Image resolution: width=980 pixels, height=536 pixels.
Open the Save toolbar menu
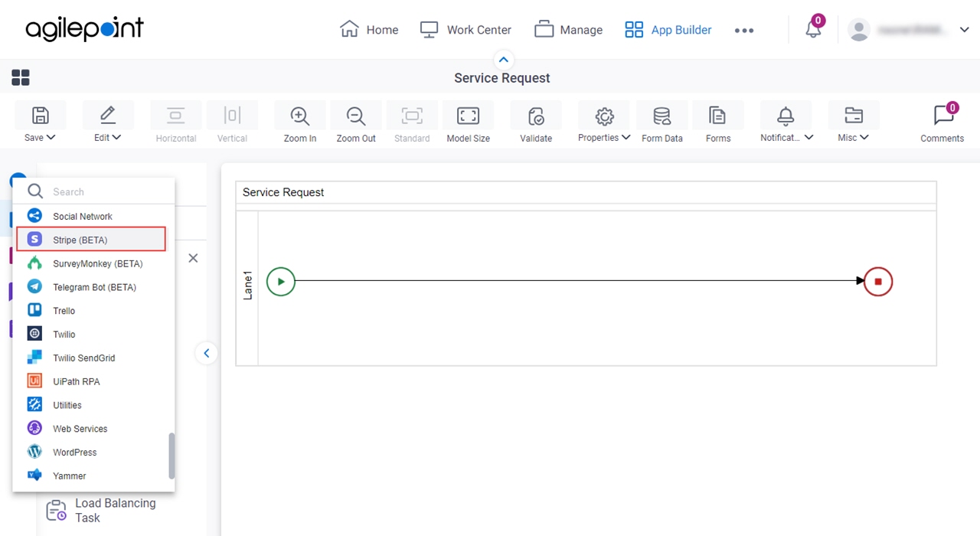click(x=40, y=123)
